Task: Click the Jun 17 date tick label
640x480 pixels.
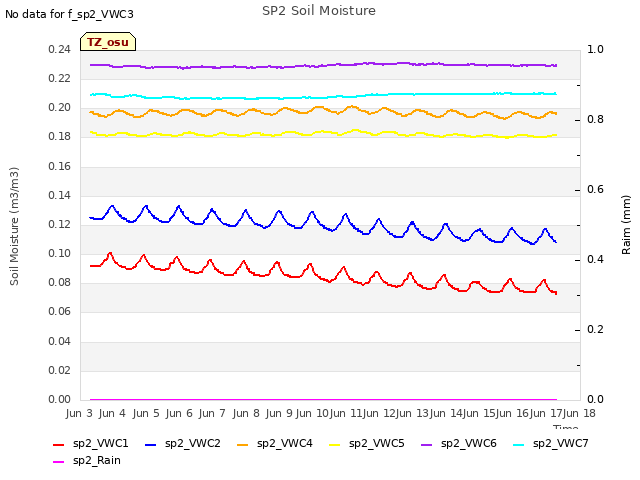Action: [545, 413]
